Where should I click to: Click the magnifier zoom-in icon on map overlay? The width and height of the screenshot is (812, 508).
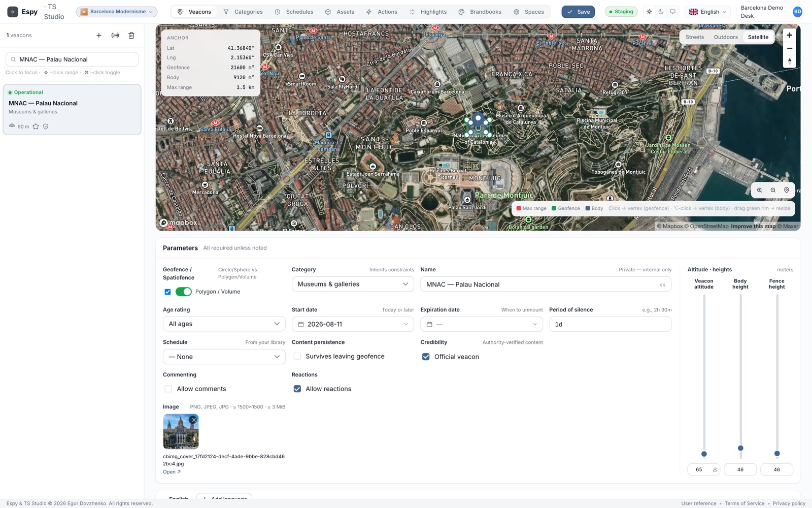[x=760, y=190]
